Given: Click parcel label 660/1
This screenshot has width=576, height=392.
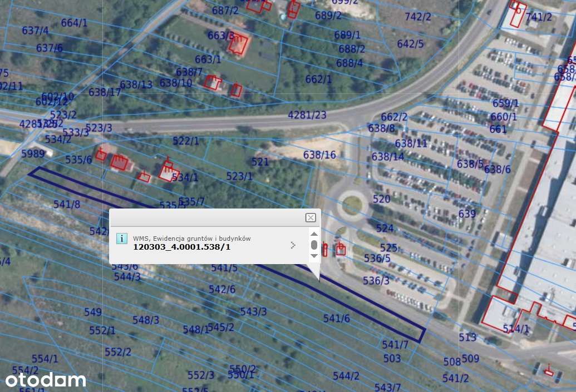Looking at the screenshot, I should [504, 117].
